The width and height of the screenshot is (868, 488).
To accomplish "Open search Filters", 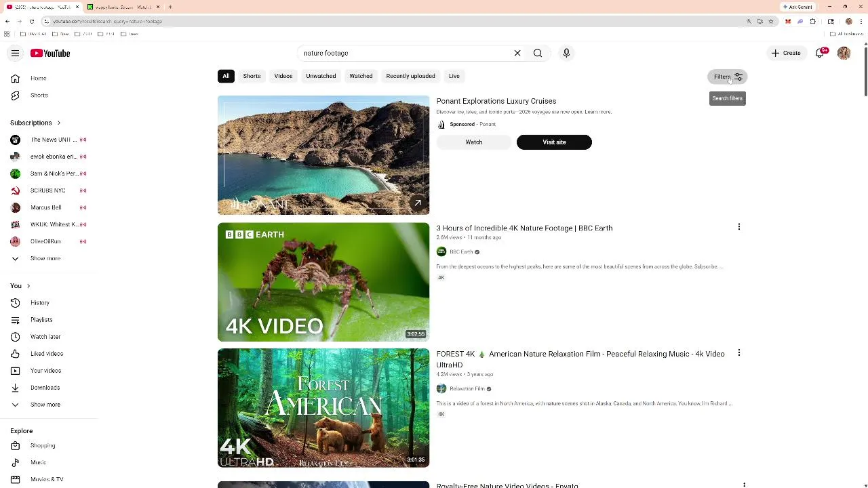I will pyautogui.click(x=728, y=77).
